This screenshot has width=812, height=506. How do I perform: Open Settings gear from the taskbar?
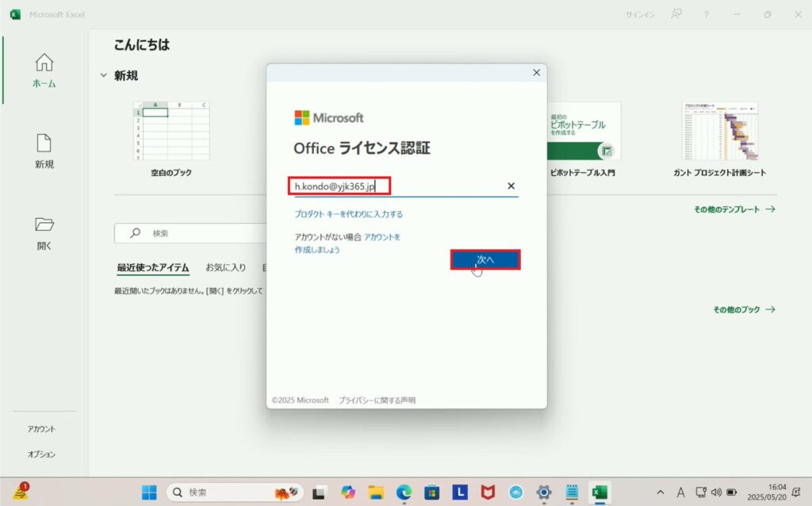544,492
